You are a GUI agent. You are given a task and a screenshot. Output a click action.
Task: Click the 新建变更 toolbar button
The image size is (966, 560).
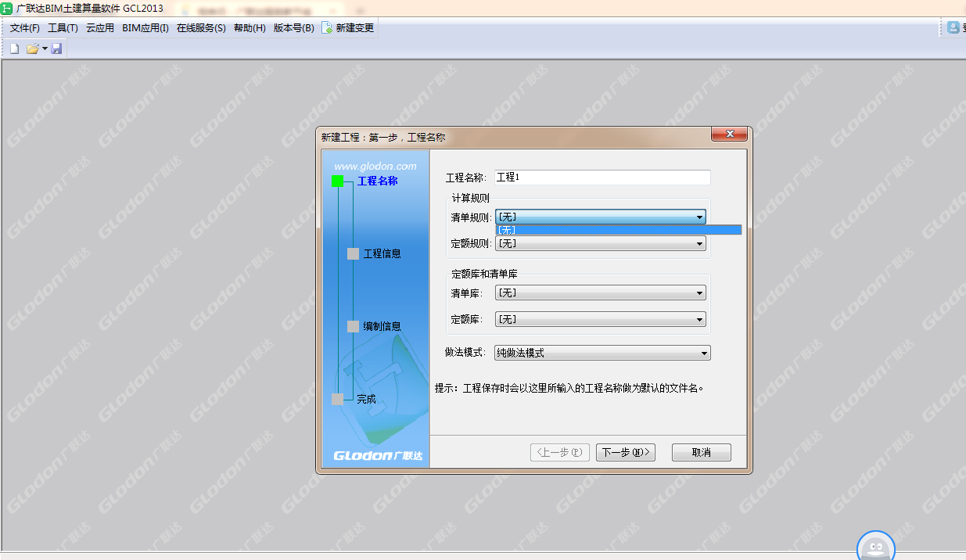pos(348,28)
